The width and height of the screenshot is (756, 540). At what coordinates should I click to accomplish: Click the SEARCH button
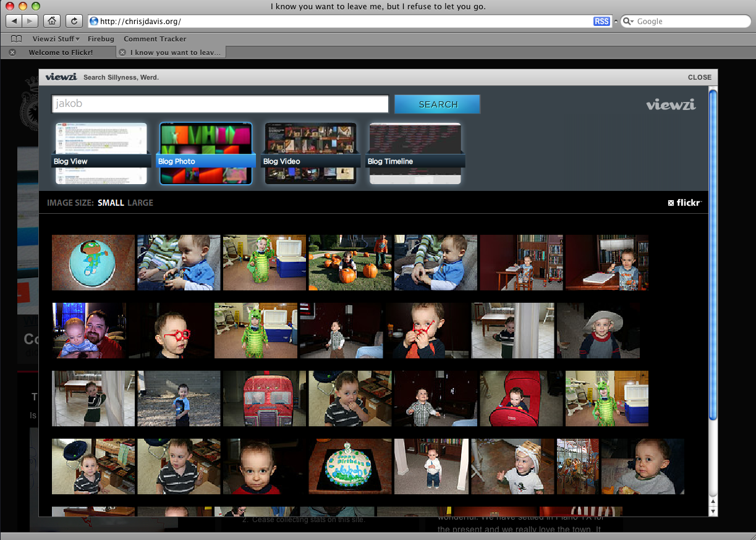(438, 104)
